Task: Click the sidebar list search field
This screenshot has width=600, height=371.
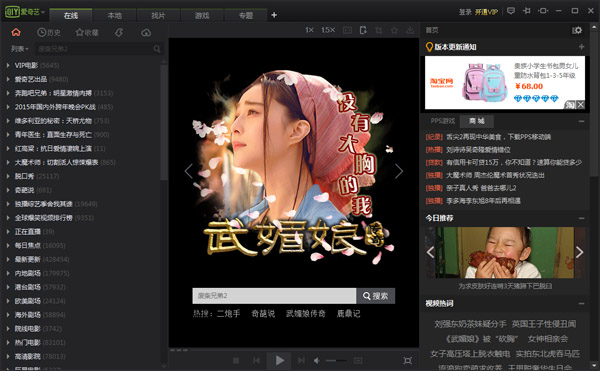Action: 94,49
